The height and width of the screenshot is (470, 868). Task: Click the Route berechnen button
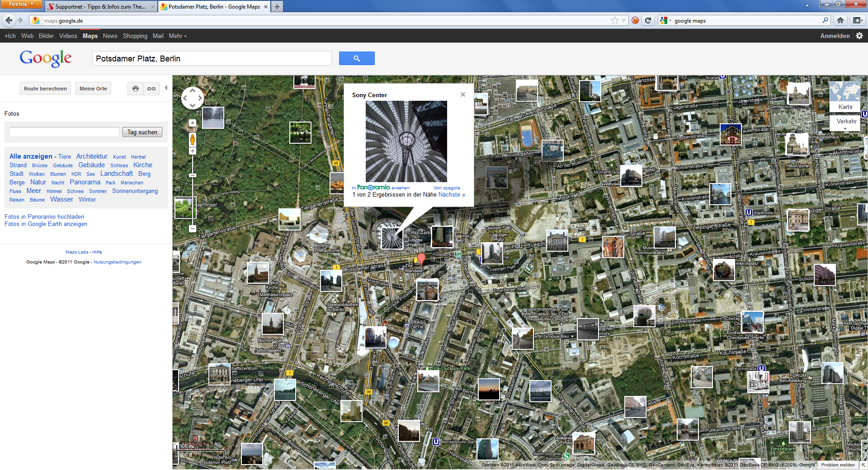pyautogui.click(x=45, y=88)
